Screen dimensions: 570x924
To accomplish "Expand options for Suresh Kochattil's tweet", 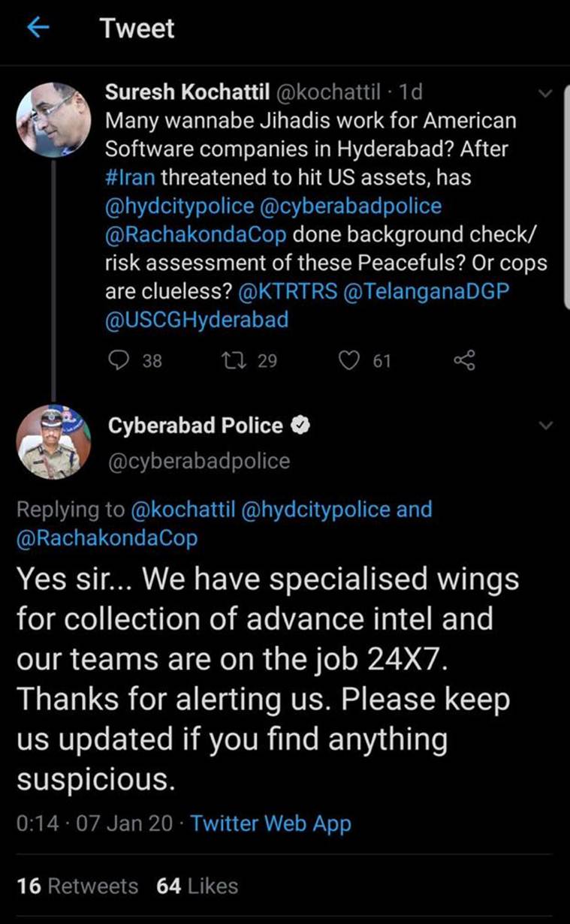I will coord(546,94).
